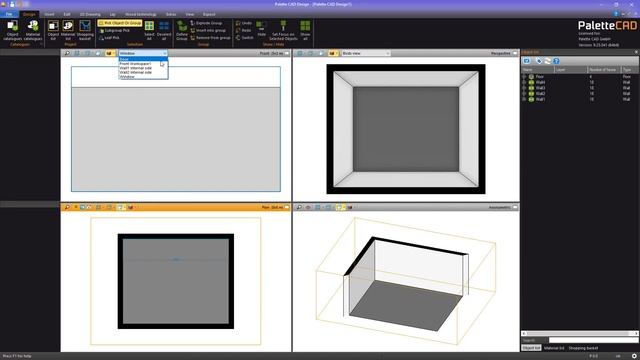
Task: Click zoom magnifier in Plan view toolbar
Action: [x=67, y=207]
